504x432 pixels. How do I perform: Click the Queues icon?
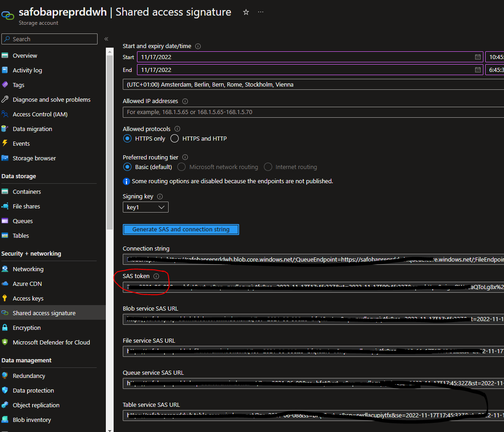pos(5,221)
